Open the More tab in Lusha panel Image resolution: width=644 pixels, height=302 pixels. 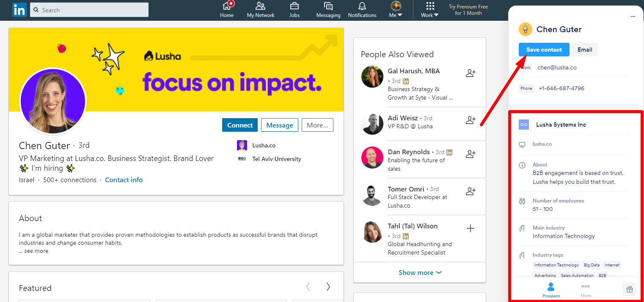coord(586,290)
